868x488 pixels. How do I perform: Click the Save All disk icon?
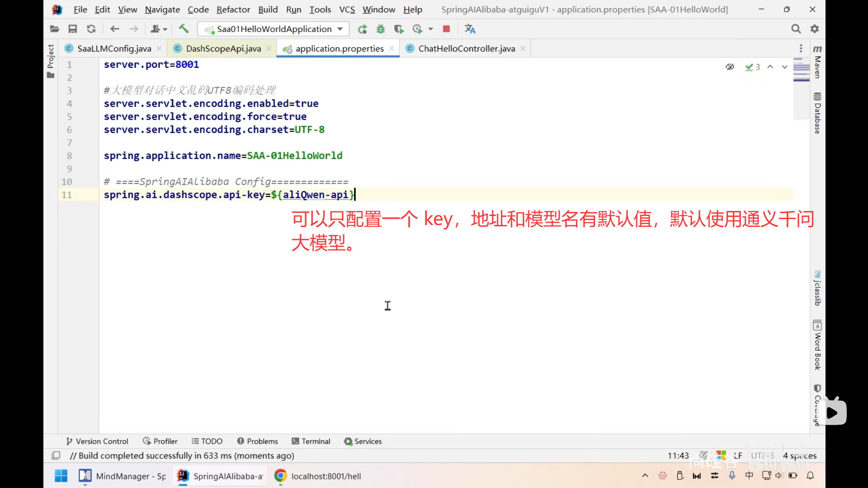(x=72, y=29)
